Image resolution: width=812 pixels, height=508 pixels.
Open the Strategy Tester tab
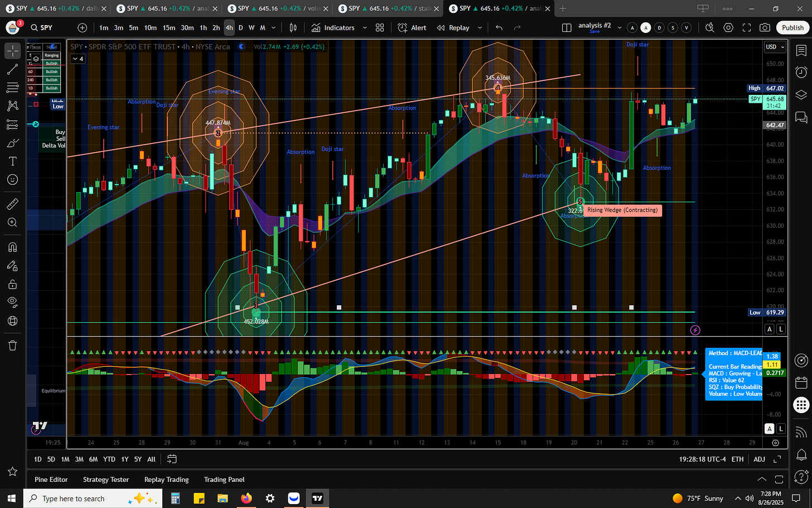[106, 480]
